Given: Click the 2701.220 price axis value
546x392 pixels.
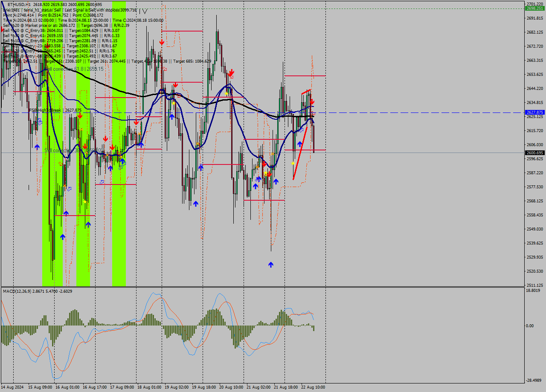Looking at the screenshot, I should coord(535,4).
